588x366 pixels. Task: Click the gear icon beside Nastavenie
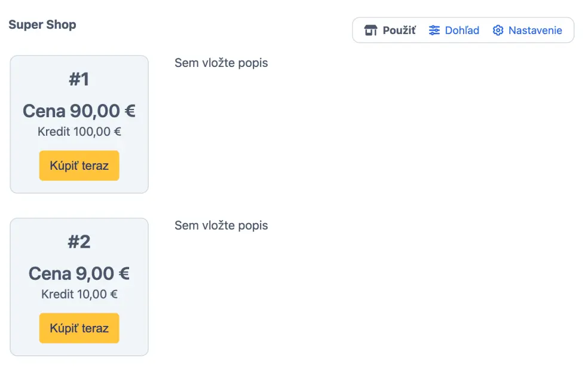click(x=498, y=30)
